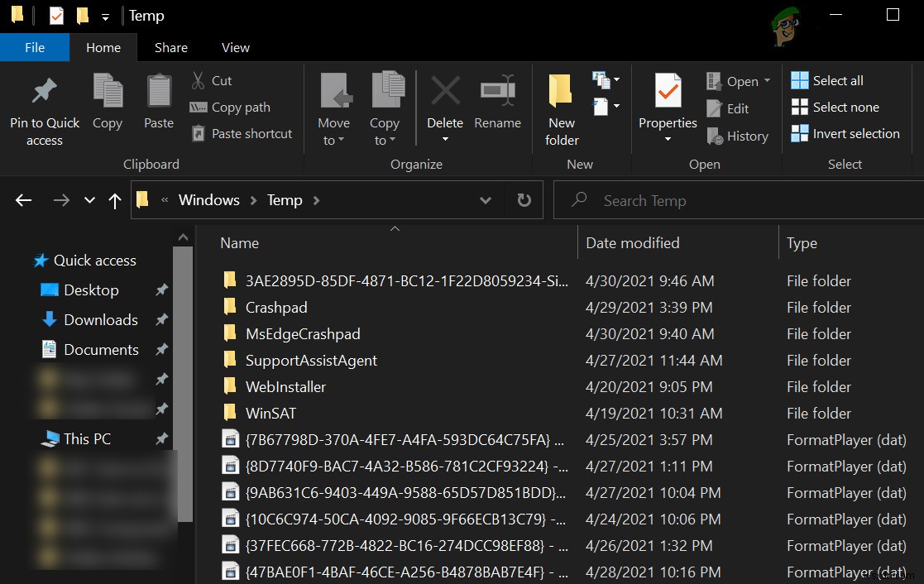Select the Copy icon in the ribbon
The height and width of the screenshot is (584, 924).
[x=108, y=103]
